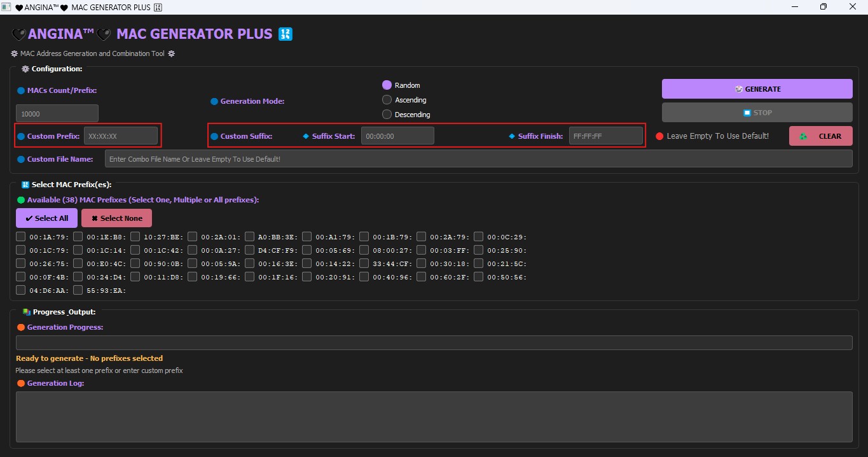Click the orange dot next to Generation Progress
Screen dimensions: 868x457
(21, 327)
